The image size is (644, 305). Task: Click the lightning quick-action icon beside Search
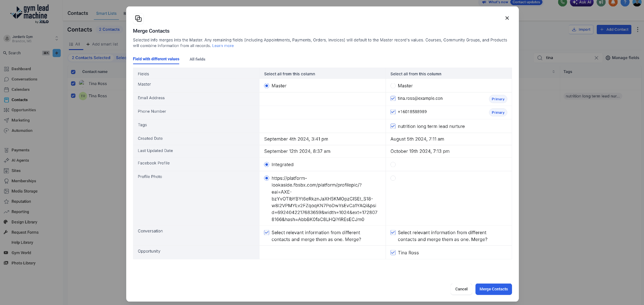click(x=56, y=53)
